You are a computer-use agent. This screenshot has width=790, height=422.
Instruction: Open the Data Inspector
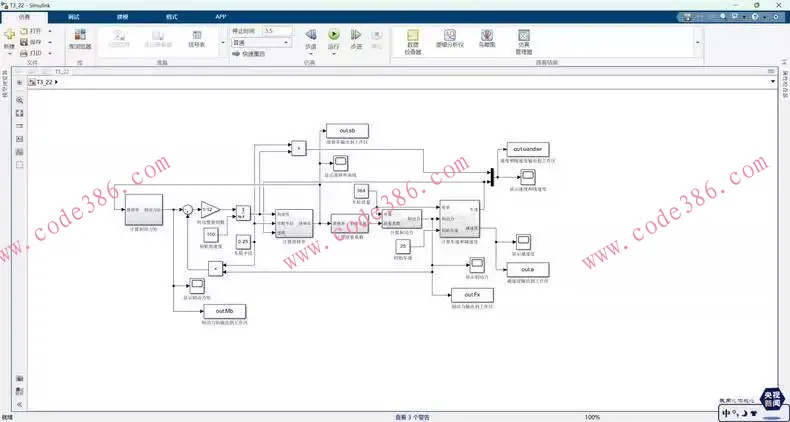pyautogui.click(x=412, y=38)
